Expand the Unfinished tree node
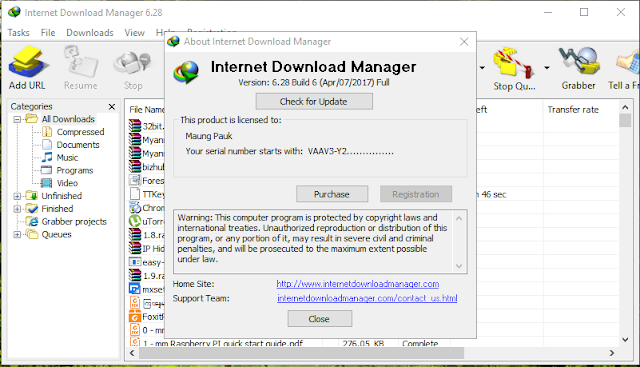Screen dimensions: 640x367 (x=17, y=196)
